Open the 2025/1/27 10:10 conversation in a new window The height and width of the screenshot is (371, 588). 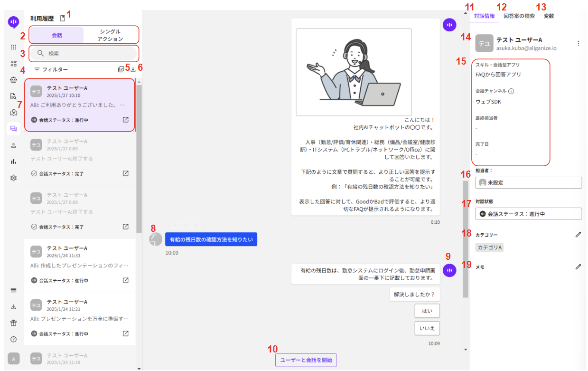(x=126, y=120)
